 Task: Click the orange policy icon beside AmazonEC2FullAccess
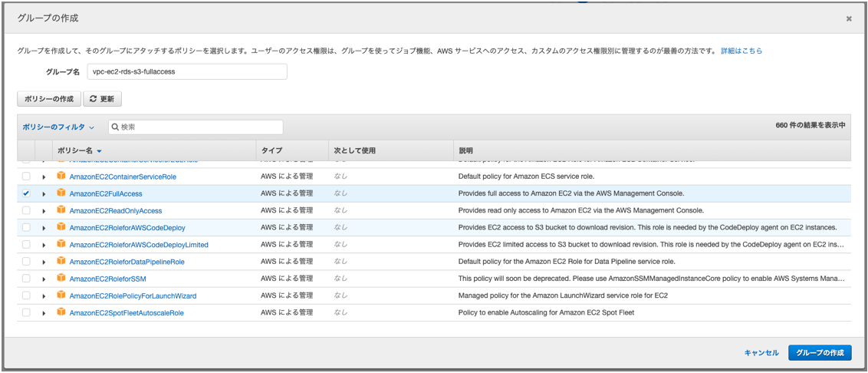pyautogui.click(x=61, y=193)
